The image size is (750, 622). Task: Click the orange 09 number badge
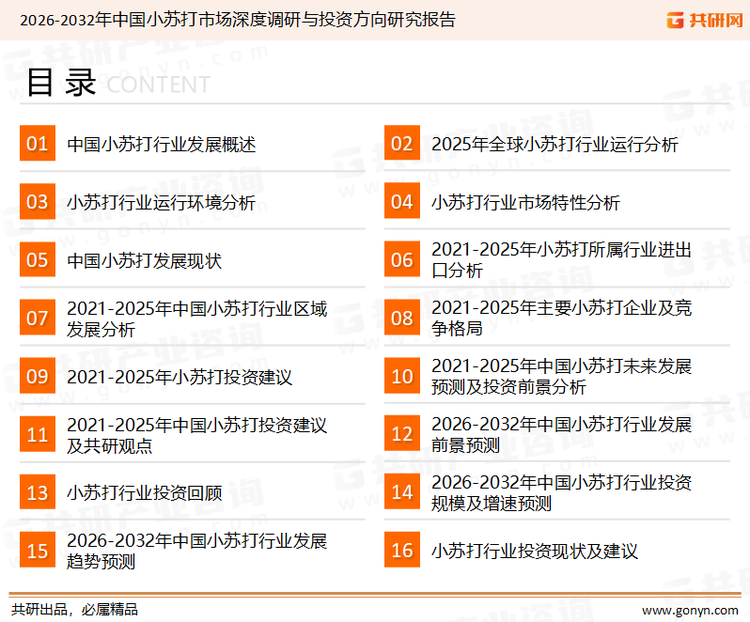click(37, 376)
